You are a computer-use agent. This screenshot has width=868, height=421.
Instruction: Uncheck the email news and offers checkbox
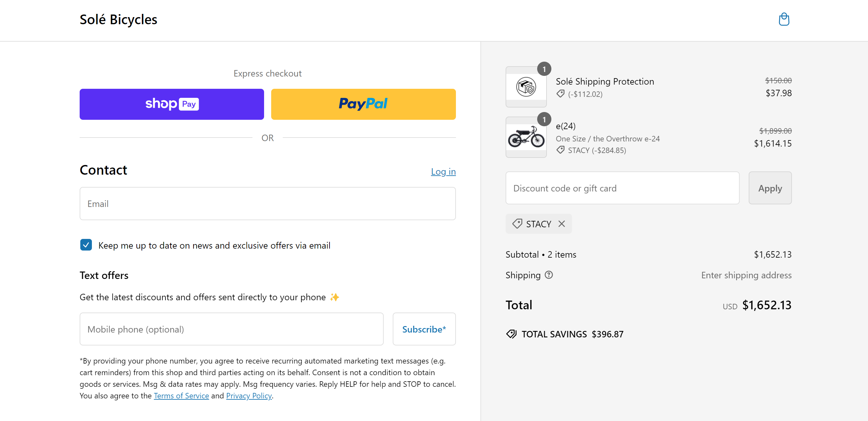(x=86, y=245)
